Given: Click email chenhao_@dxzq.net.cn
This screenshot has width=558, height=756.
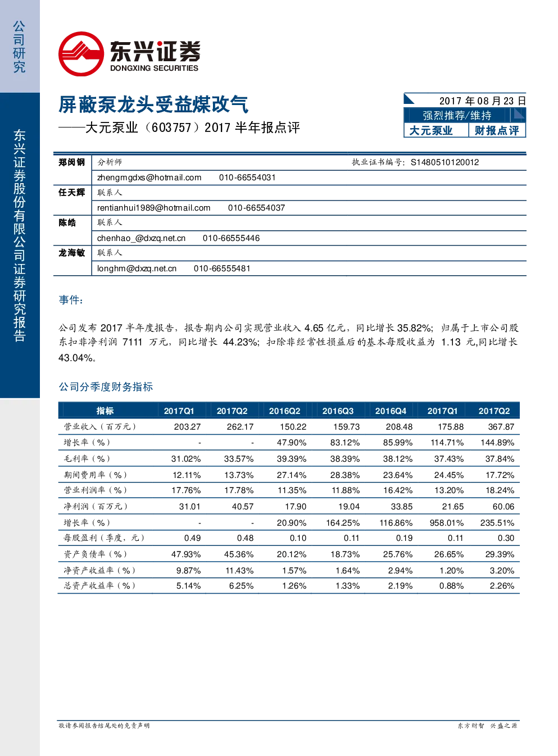Looking at the screenshot, I should pos(141,238).
